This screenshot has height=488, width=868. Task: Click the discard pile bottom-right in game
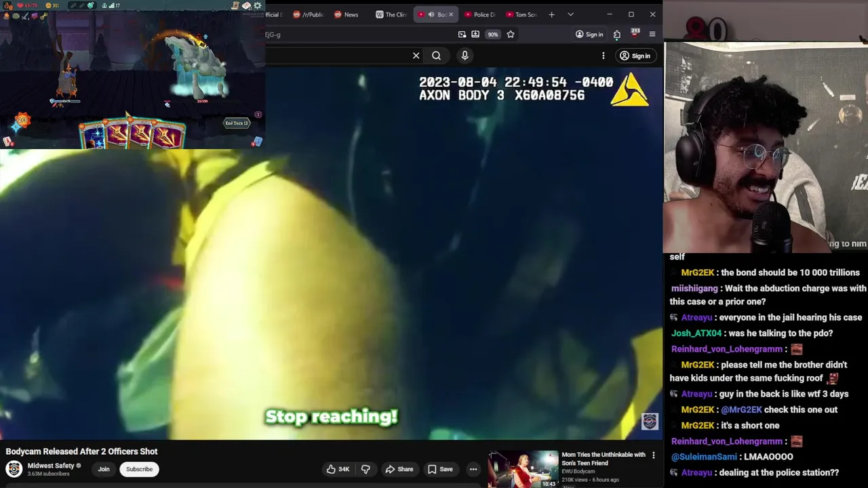point(257,141)
